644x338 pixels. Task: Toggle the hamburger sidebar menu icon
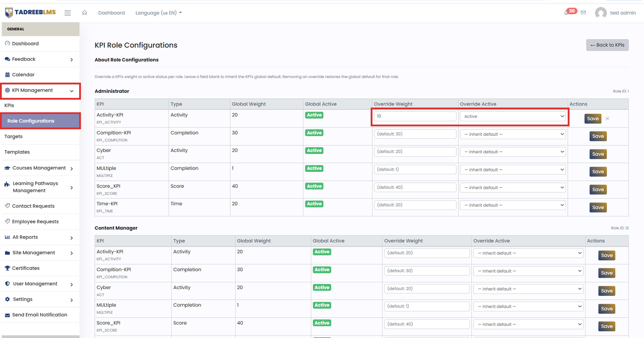click(x=67, y=13)
